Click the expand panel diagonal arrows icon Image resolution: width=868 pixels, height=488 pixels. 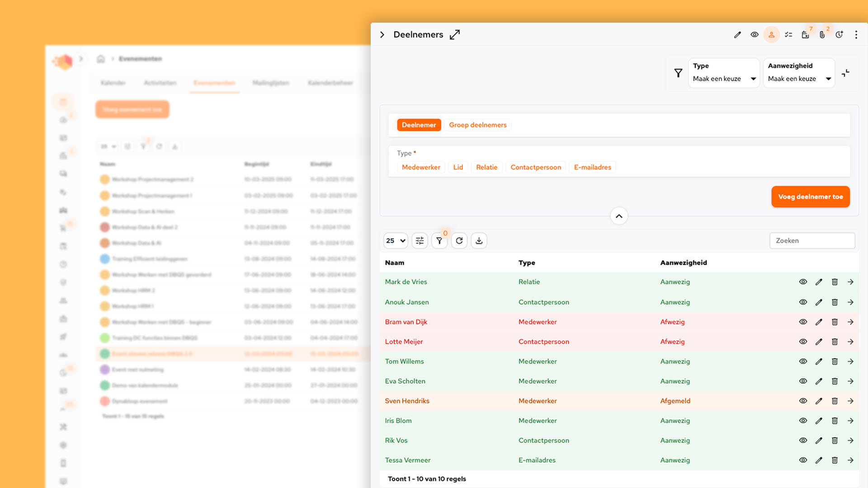tap(455, 35)
